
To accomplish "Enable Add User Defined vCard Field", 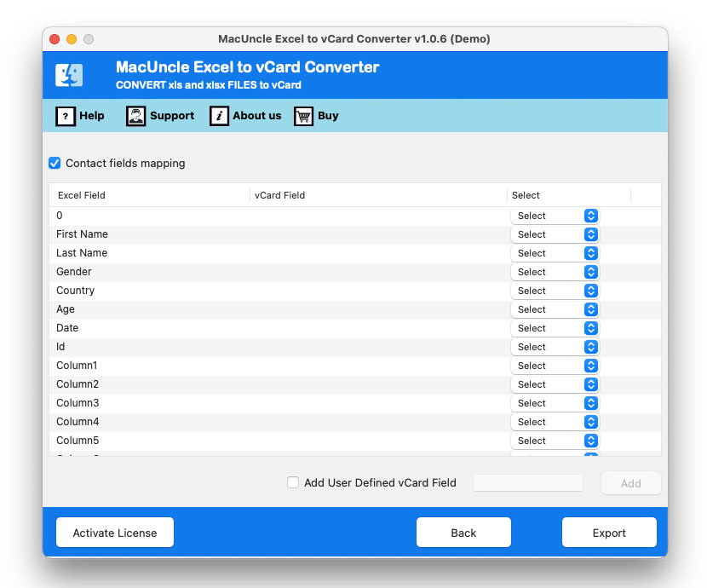I will [293, 482].
